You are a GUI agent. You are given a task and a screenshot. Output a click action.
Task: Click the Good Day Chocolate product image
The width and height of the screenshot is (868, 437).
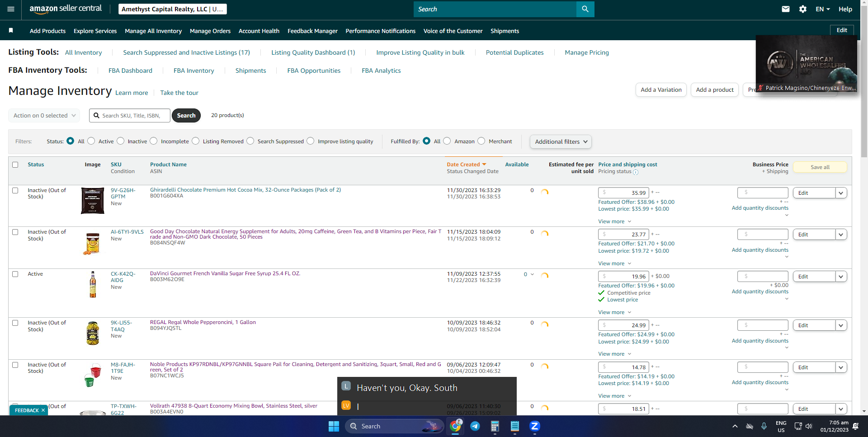point(93,243)
